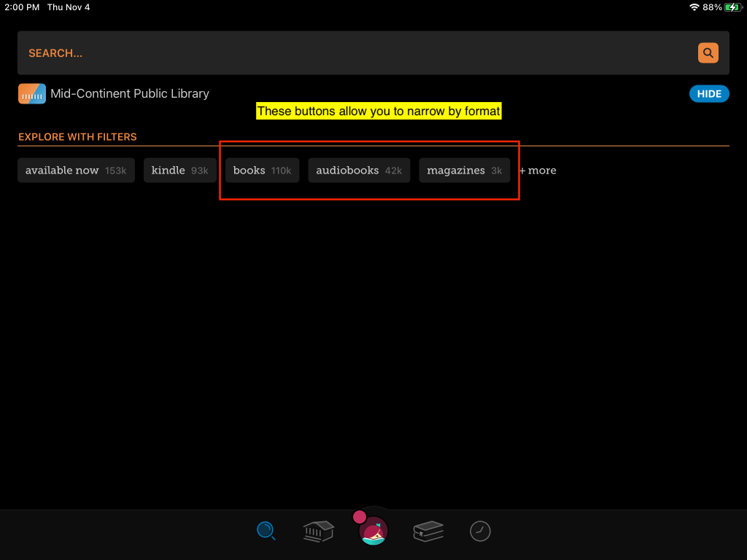Screen dimensions: 747x560
Task: Tap the red notification dot badge
Action: 359,517
